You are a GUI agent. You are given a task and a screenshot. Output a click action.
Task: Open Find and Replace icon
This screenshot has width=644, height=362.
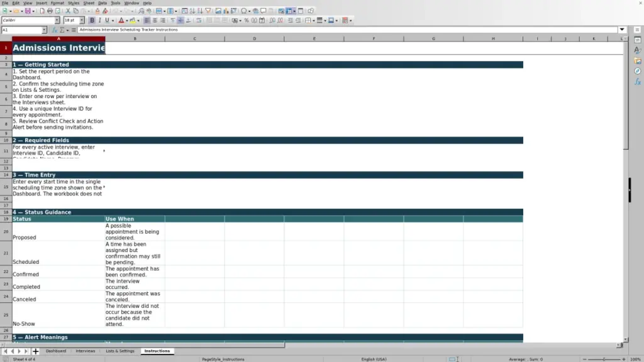point(141,11)
